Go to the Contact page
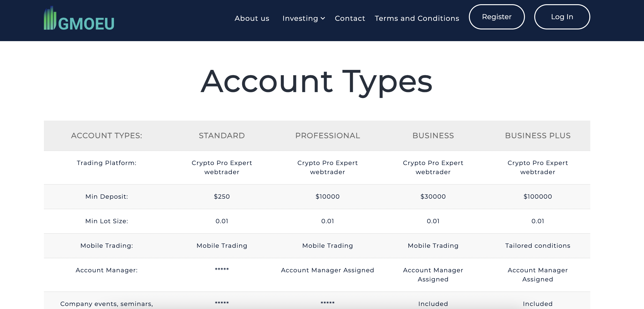 (350, 18)
